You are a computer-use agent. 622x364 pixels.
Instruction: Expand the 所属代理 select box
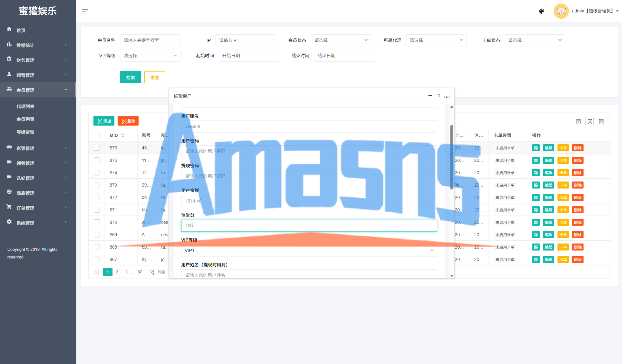click(x=436, y=40)
